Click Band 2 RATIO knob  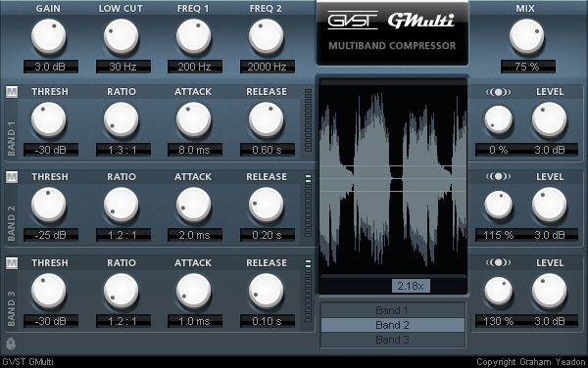coord(122,205)
